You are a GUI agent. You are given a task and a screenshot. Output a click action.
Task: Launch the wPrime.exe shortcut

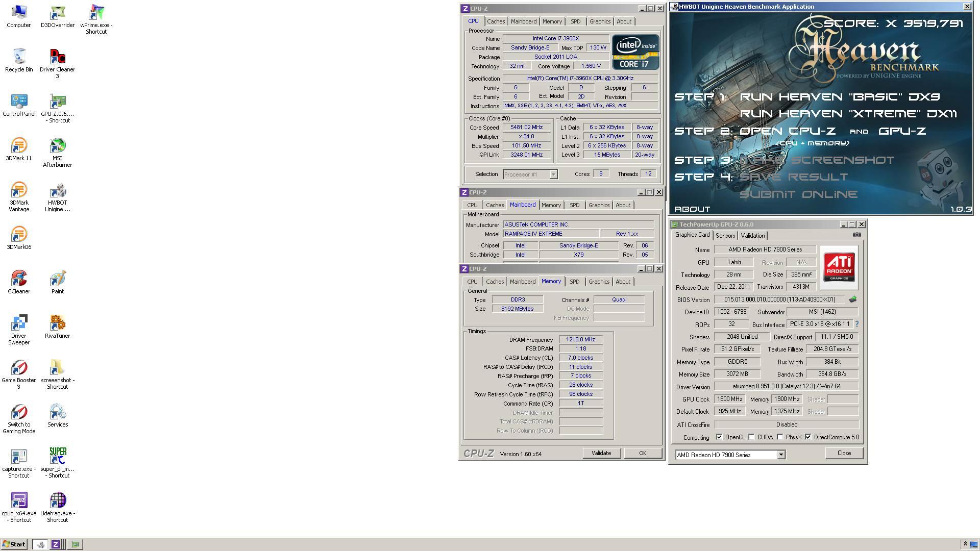(96, 19)
